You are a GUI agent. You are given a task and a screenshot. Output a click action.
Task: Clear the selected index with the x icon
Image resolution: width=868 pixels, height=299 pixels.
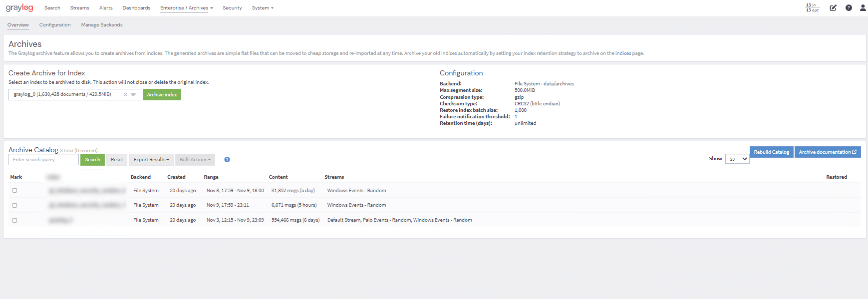(x=125, y=95)
